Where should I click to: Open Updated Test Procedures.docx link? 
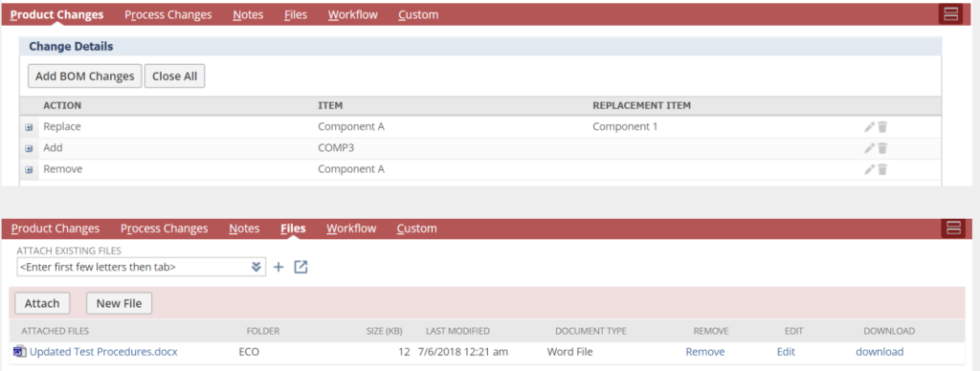click(103, 352)
